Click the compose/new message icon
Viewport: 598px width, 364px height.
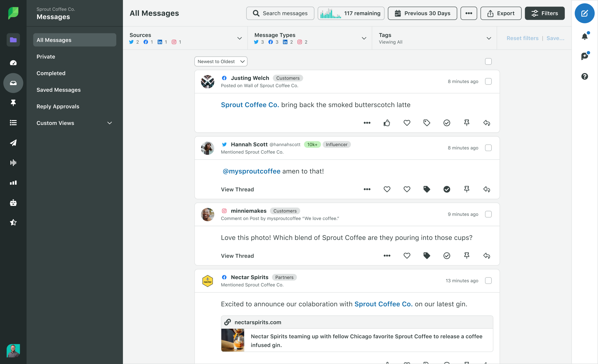[x=585, y=13]
